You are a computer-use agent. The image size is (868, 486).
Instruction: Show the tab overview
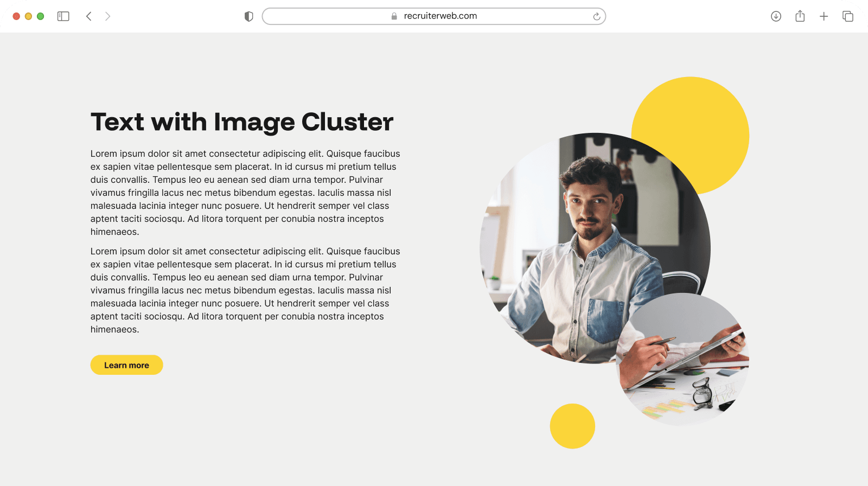847,16
